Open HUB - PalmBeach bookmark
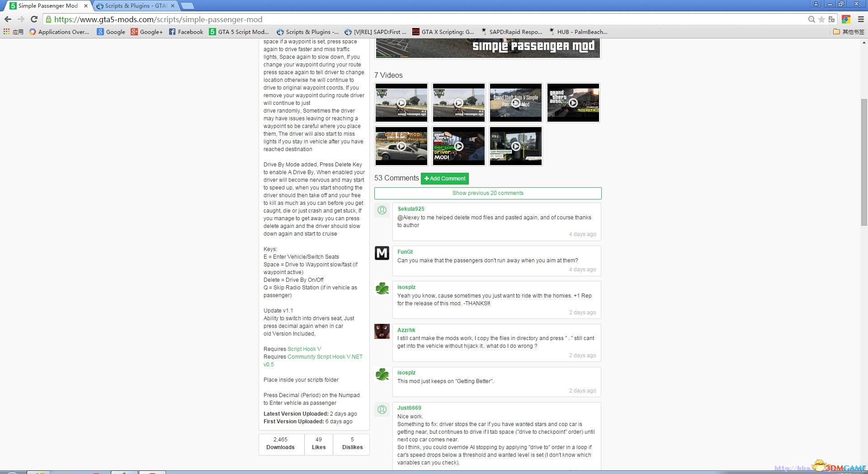The width and height of the screenshot is (868, 474). click(578, 32)
